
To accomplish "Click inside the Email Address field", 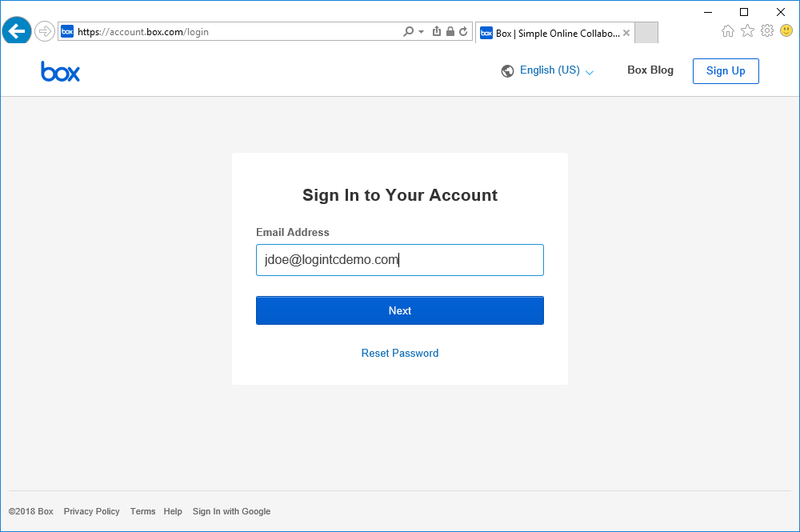I will click(399, 259).
